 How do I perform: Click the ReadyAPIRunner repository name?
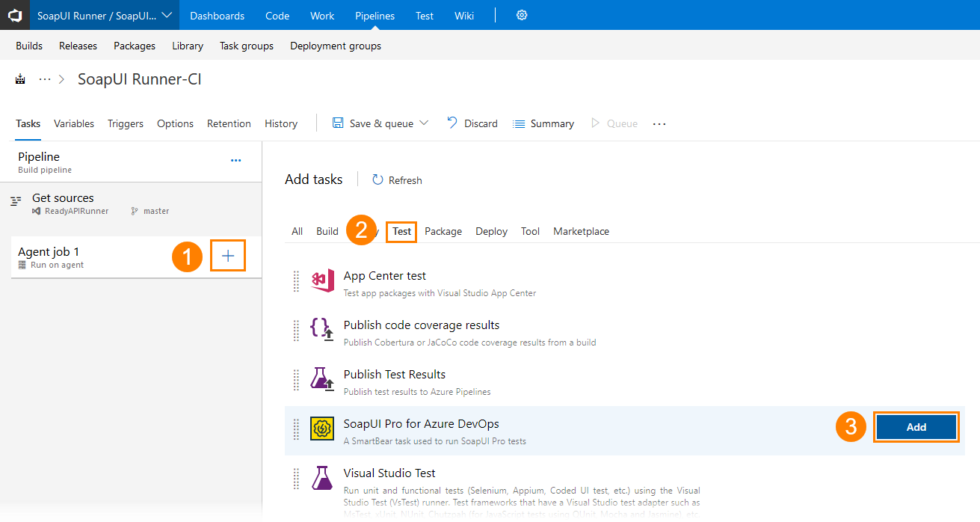click(x=77, y=211)
